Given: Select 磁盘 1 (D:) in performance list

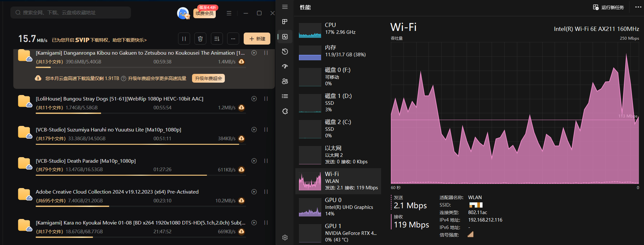Looking at the screenshot, I should coord(338,103).
